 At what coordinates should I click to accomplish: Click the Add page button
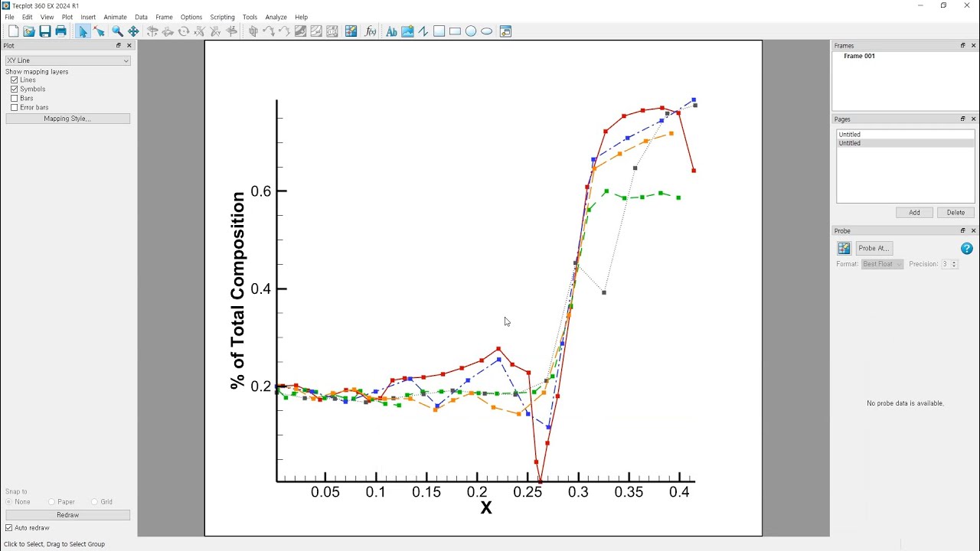click(x=914, y=213)
